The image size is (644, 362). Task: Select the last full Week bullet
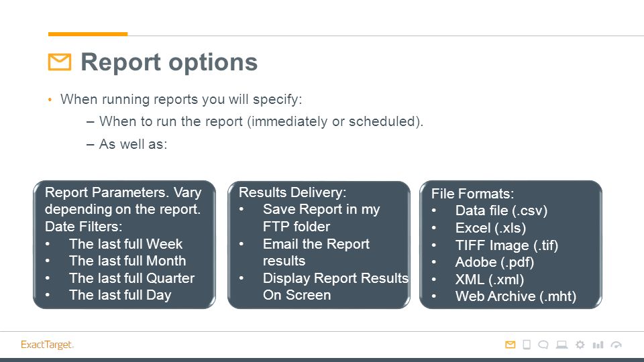(x=125, y=244)
